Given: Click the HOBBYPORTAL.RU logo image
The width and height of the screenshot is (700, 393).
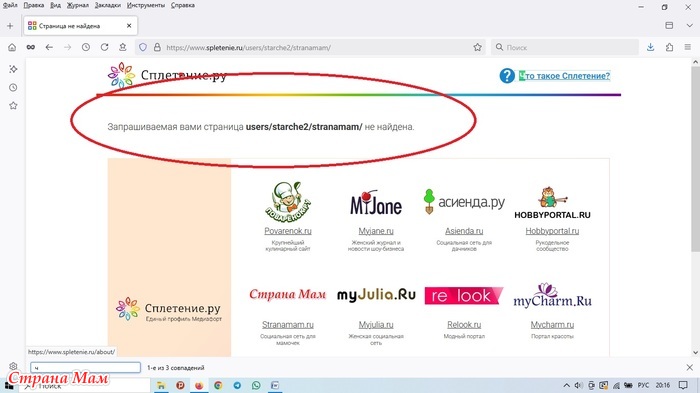Looking at the screenshot, I should click(552, 203).
